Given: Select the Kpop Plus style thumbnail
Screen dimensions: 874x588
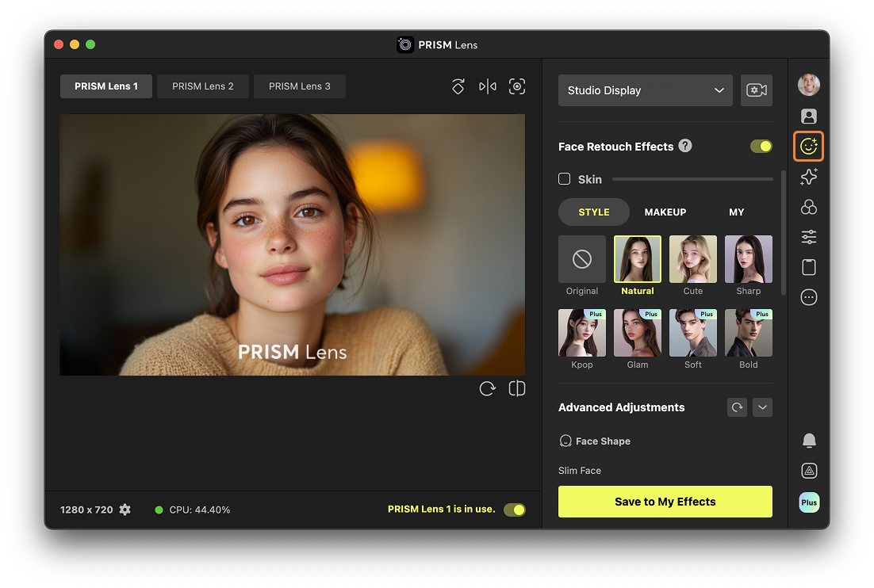Looking at the screenshot, I should (582, 333).
